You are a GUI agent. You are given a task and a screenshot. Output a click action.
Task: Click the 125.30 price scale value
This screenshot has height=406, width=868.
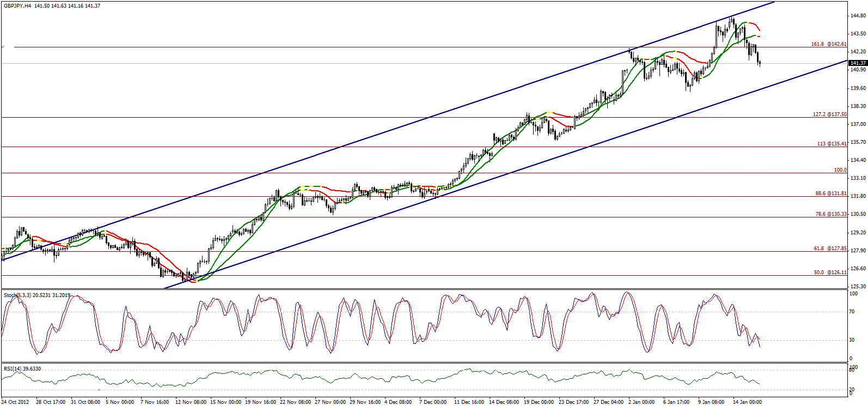click(858, 287)
